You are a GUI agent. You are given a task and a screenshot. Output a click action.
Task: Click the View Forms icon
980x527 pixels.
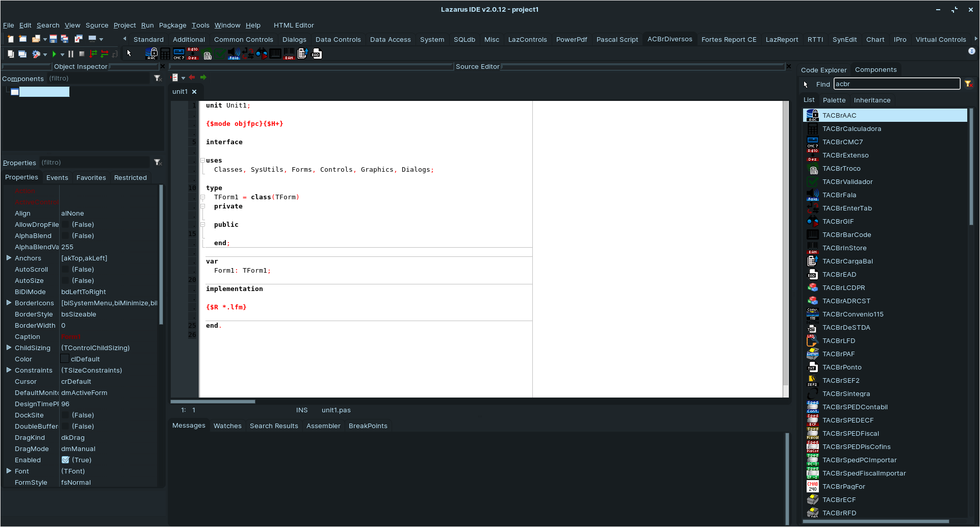(x=22, y=54)
